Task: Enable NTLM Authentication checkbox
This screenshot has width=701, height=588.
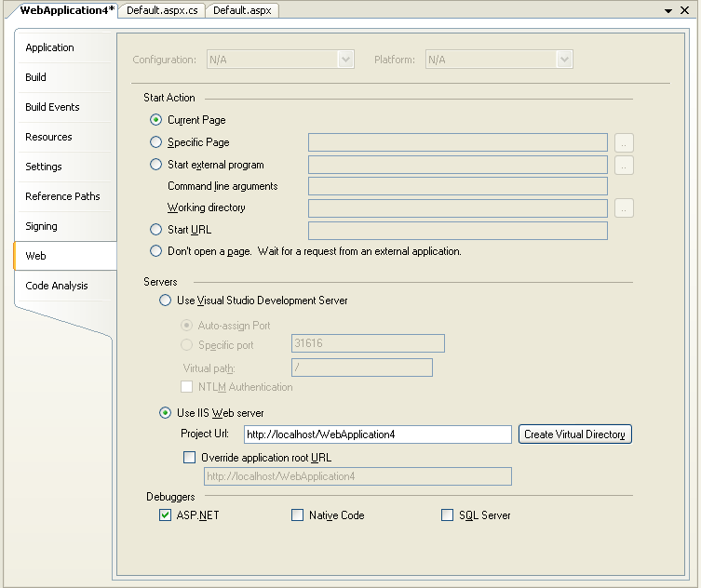Action: click(x=186, y=387)
